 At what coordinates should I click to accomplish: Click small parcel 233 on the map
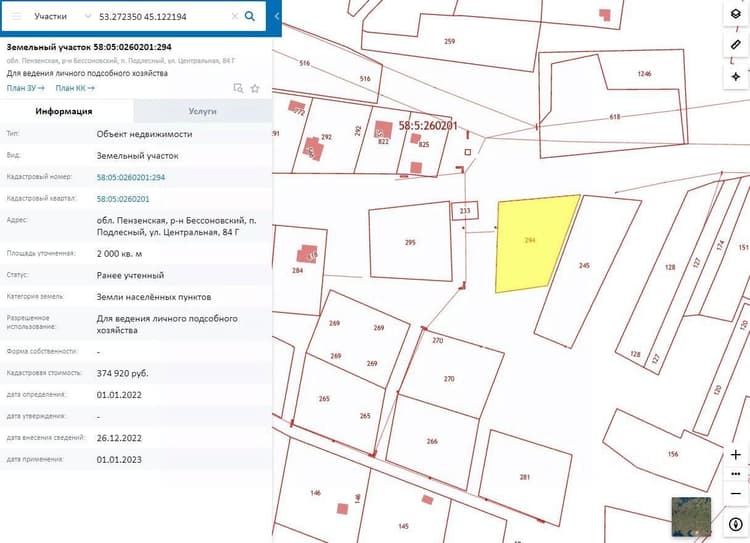click(465, 211)
